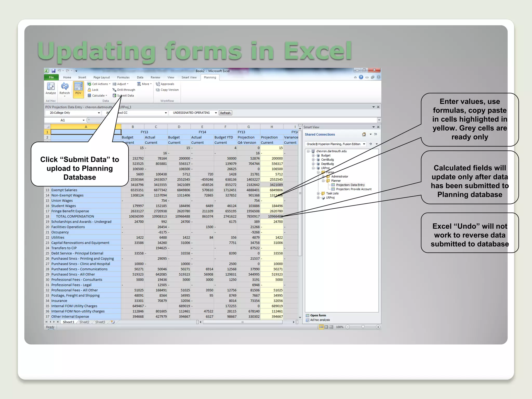Click the horizontal scrollbar of sheet
Image resolution: width=532 pixels, height=399 pixels.
click(242, 322)
